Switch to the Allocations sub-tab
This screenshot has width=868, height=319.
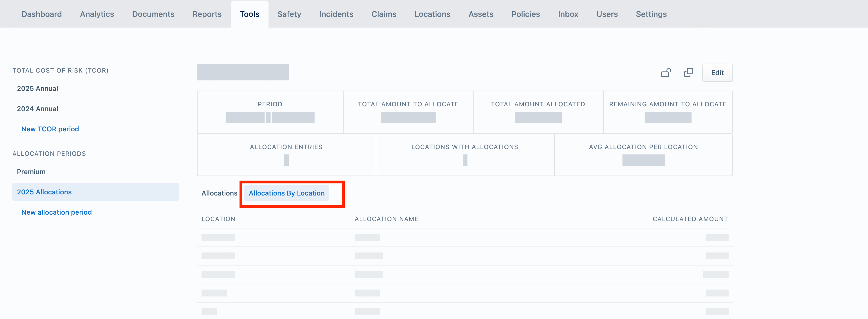(x=219, y=193)
